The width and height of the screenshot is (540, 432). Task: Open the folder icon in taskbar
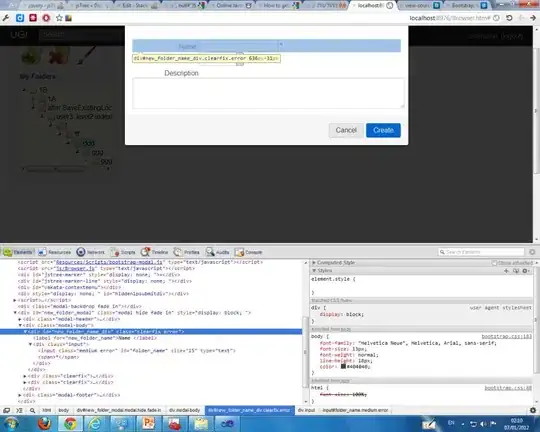(201, 423)
